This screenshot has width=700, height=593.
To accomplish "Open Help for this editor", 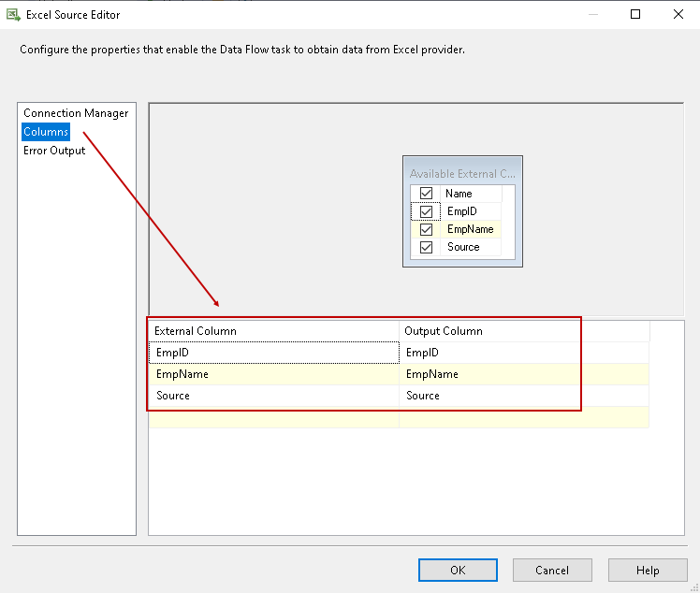I will (648, 571).
